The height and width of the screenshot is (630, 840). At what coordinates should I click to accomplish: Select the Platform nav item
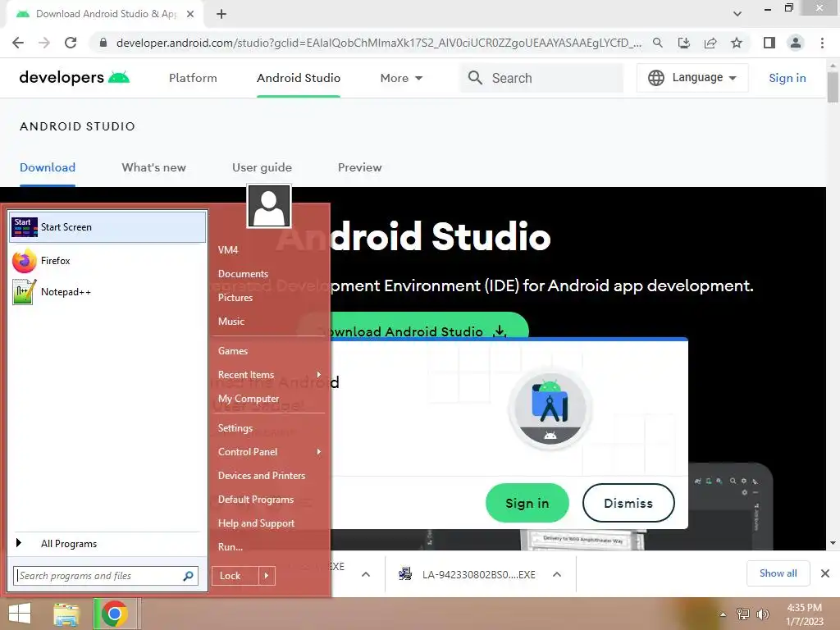click(193, 78)
